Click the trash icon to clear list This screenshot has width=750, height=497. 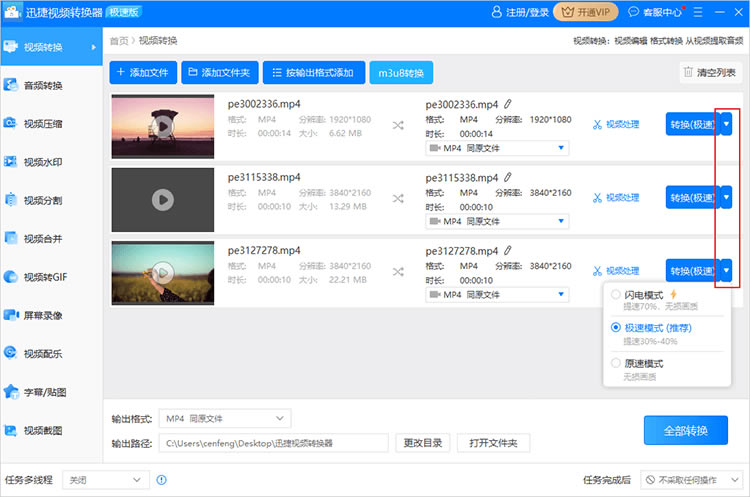click(689, 72)
